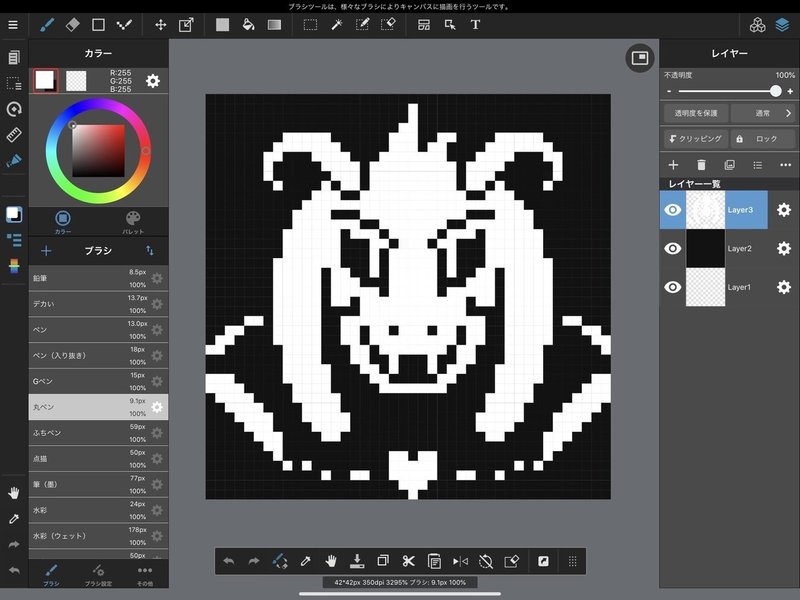
Task: Click the opacity slider handle
Action: (776, 91)
